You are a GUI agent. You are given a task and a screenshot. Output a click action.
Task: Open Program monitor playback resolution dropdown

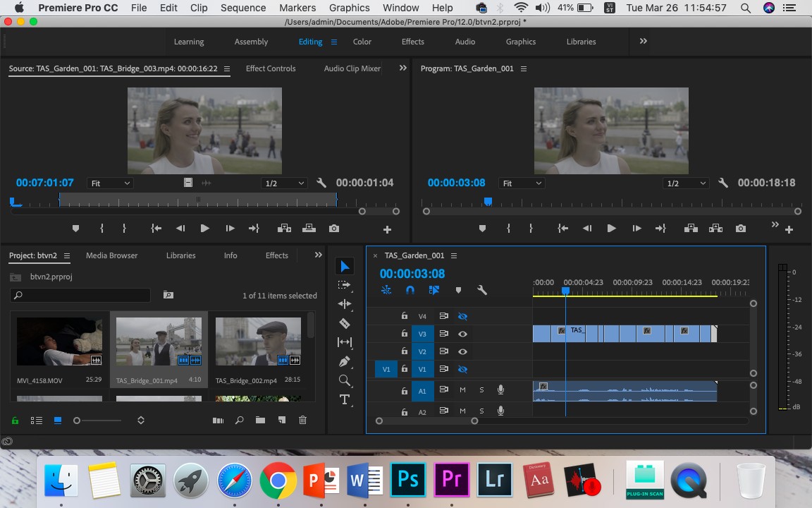point(686,183)
